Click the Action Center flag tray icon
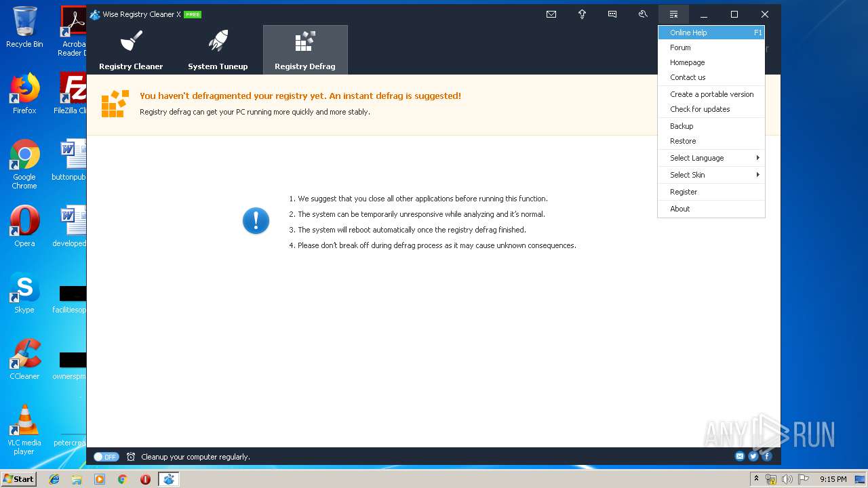 coord(804,479)
